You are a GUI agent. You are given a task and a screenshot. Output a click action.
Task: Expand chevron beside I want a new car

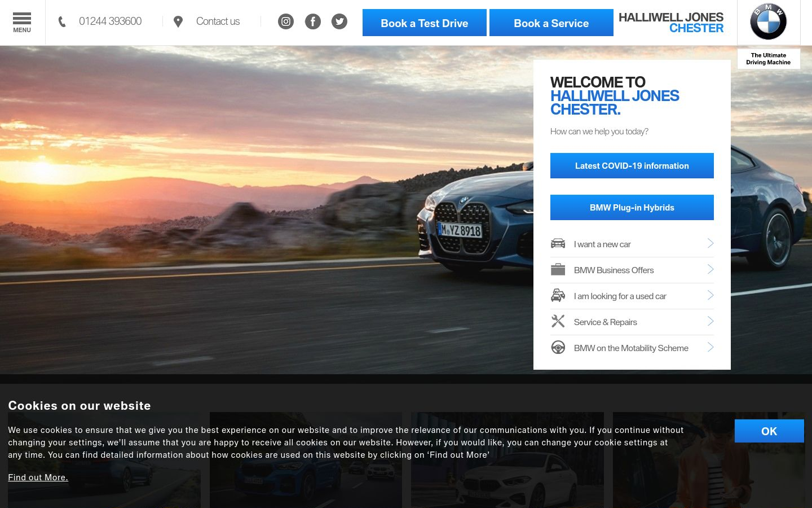[x=710, y=243]
